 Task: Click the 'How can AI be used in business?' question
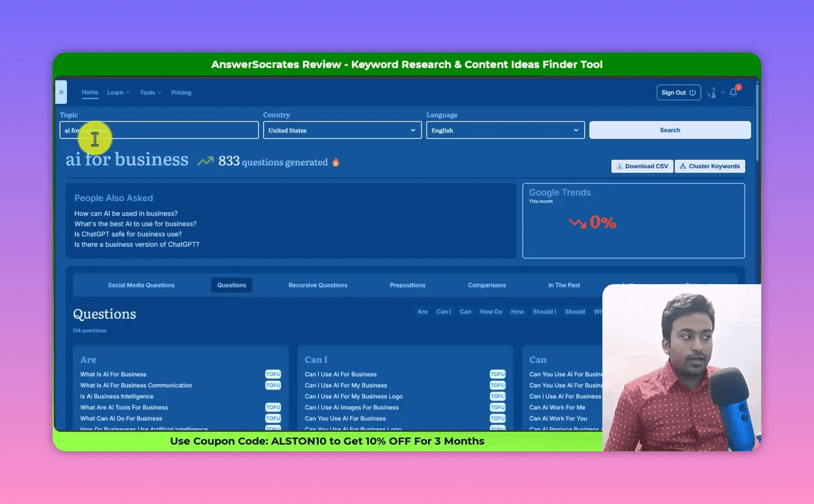pos(126,213)
